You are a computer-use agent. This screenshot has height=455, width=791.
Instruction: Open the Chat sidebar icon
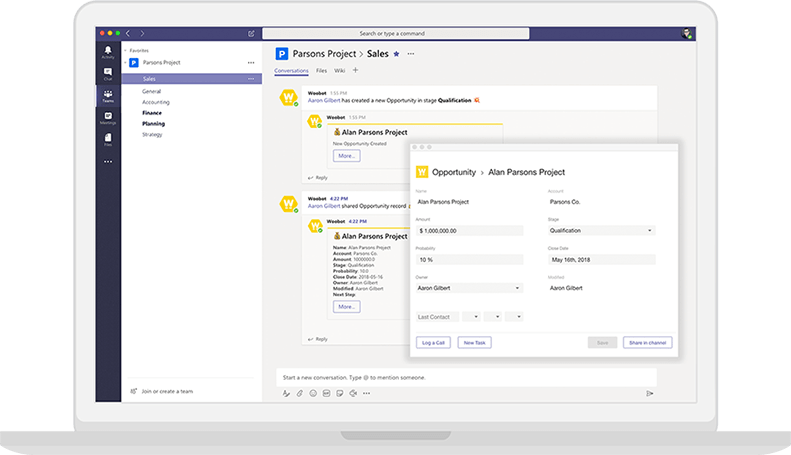coord(108,74)
